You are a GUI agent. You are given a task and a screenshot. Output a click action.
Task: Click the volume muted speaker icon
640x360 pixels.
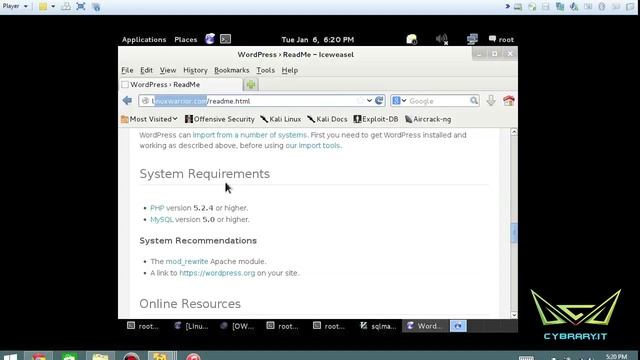(442, 39)
